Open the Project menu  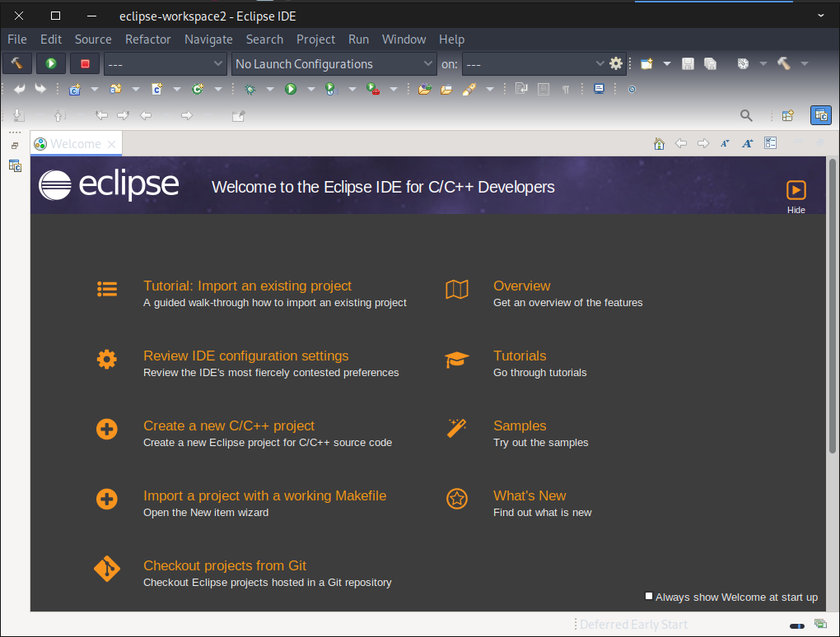(315, 40)
